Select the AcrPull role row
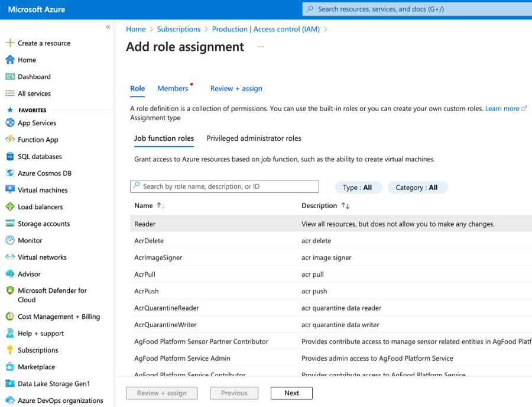Viewport: 532px width, 407px height. pos(145,274)
